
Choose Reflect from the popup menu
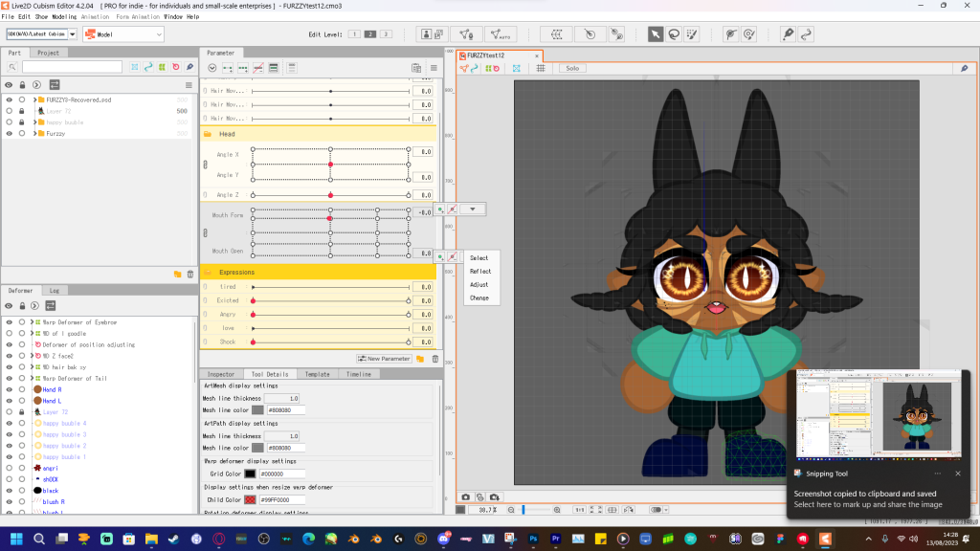point(480,271)
